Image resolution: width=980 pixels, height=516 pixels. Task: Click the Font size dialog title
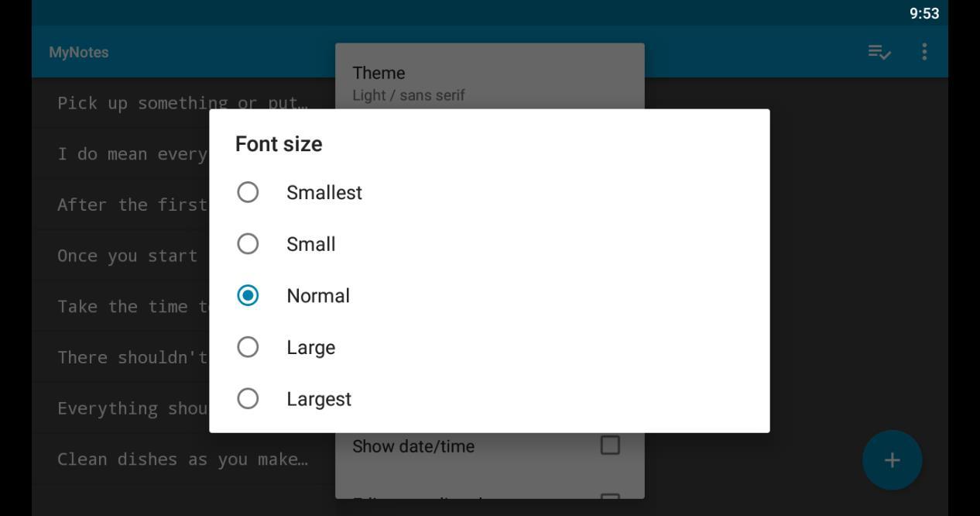279,144
